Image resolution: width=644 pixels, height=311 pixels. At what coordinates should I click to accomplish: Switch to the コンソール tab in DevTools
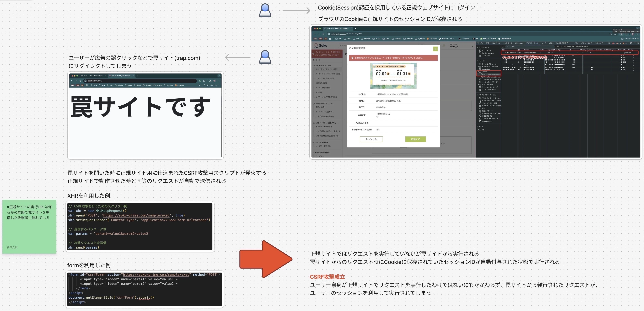click(496, 43)
